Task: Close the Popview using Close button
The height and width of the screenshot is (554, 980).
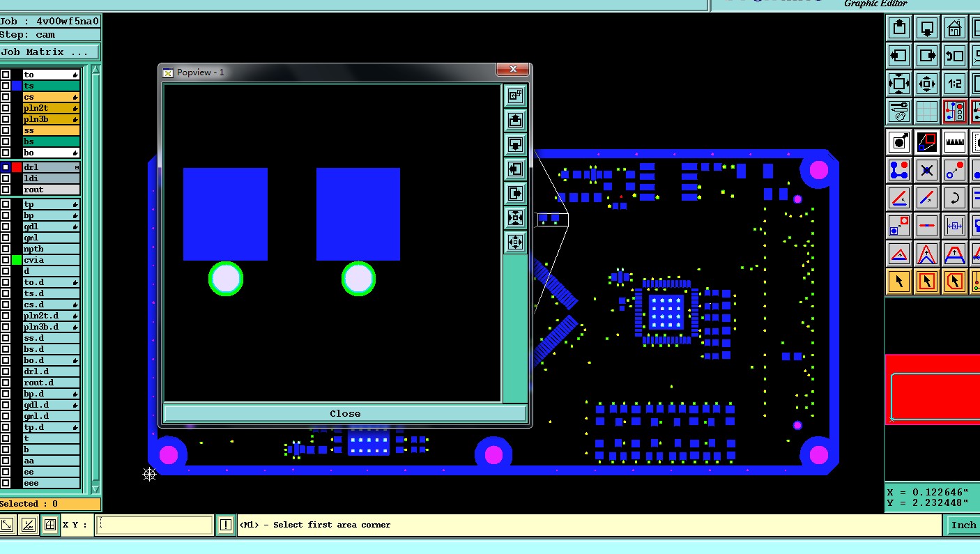Action: (345, 413)
